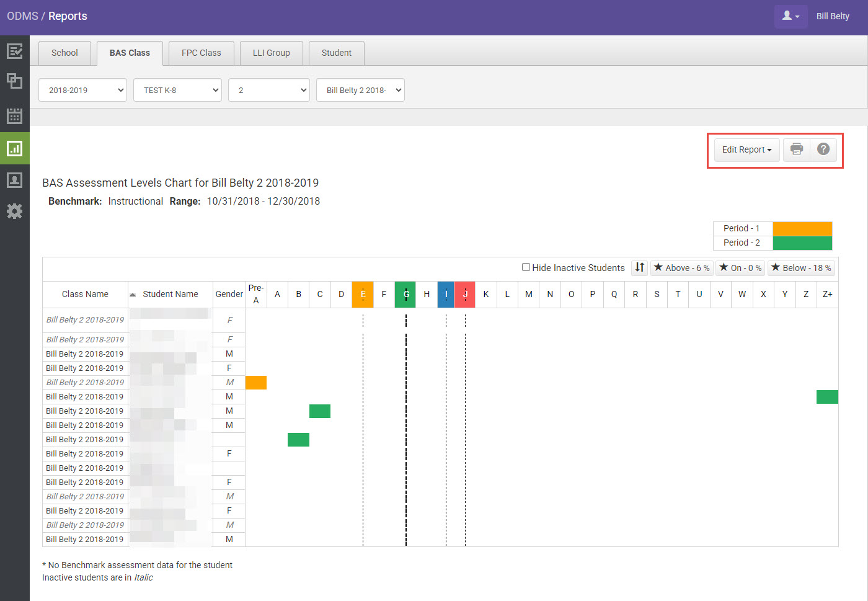The height and width of the screenshot is (601, 868).
Task: Open the settings gear sidebar icon
Action: (x=14, y=211)
